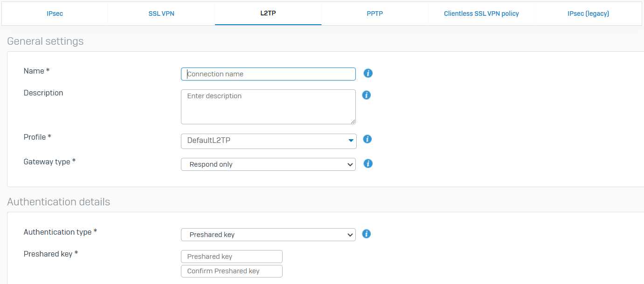This screenshot has height=284, width=644.
Task: Open Clientless SSL VPN policy tab
Action: (481, 14)
